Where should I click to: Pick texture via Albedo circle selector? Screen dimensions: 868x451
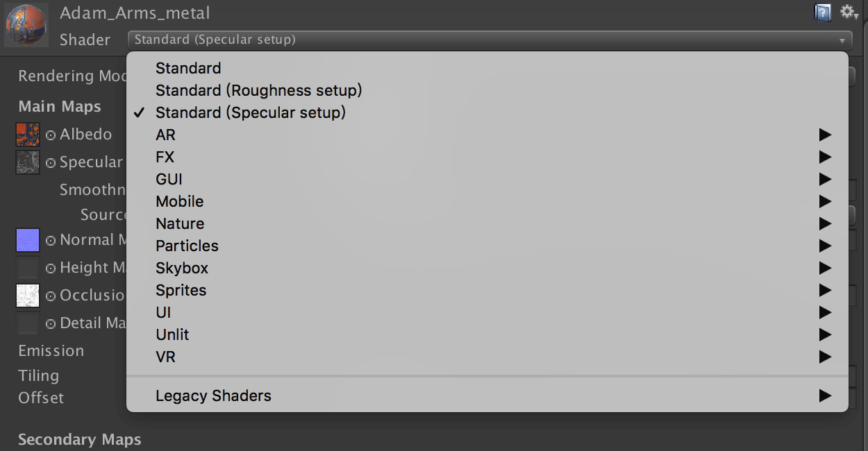[x=51, y=135]
